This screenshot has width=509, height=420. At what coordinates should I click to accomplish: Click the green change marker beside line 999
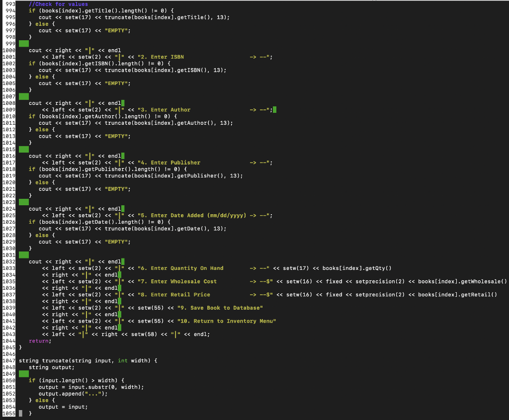pyautogui.click(x=23, y=43)
